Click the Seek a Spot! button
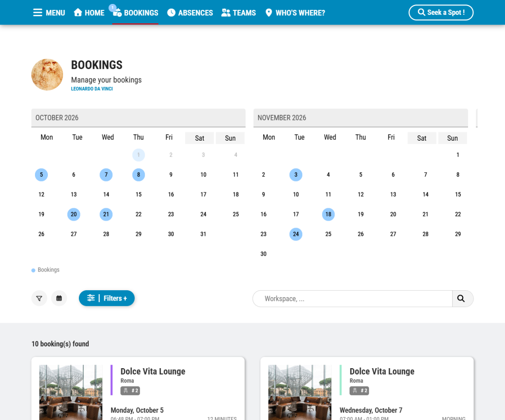Image resolution: width=505 pixels, height=420 pixels. click(x=441, y=12)
